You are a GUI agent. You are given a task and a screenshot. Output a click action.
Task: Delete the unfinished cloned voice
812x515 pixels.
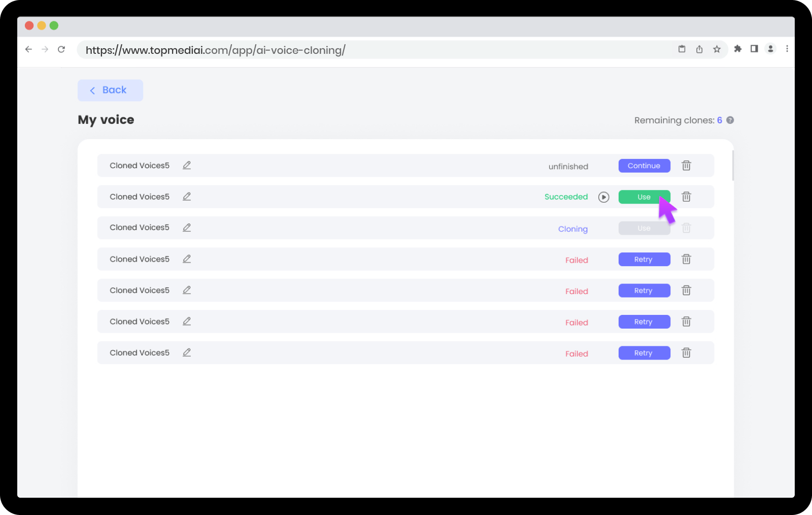click(686, 166)
